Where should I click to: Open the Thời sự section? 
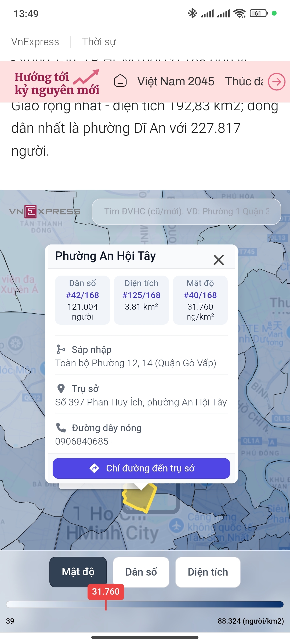click(x=99, y=42)
